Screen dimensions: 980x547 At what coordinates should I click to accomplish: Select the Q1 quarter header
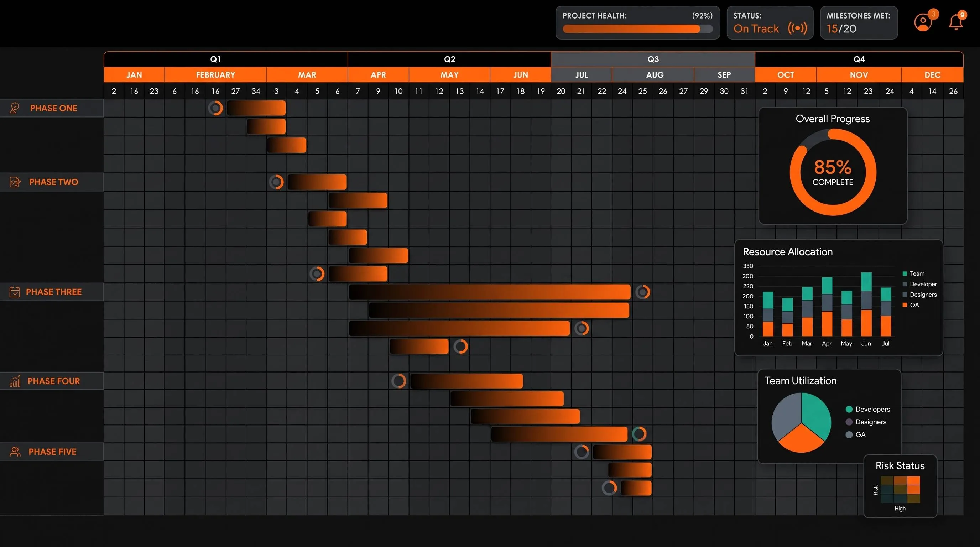[226, 59]
